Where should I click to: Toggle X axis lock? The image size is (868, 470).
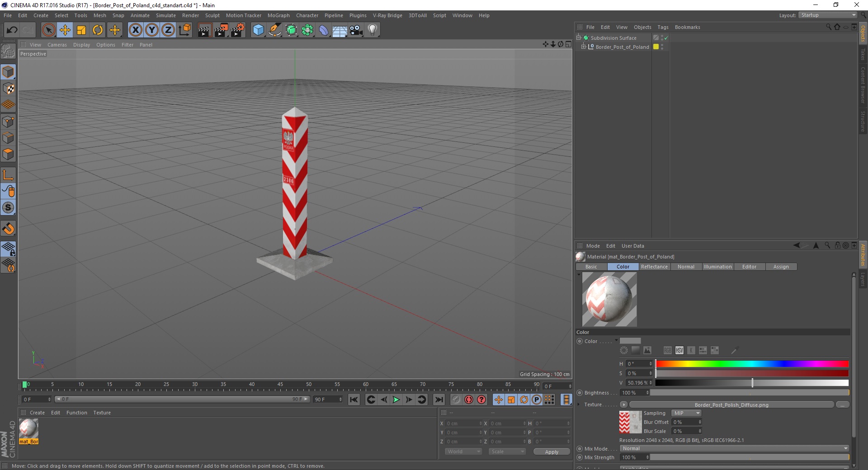(135, 30)
